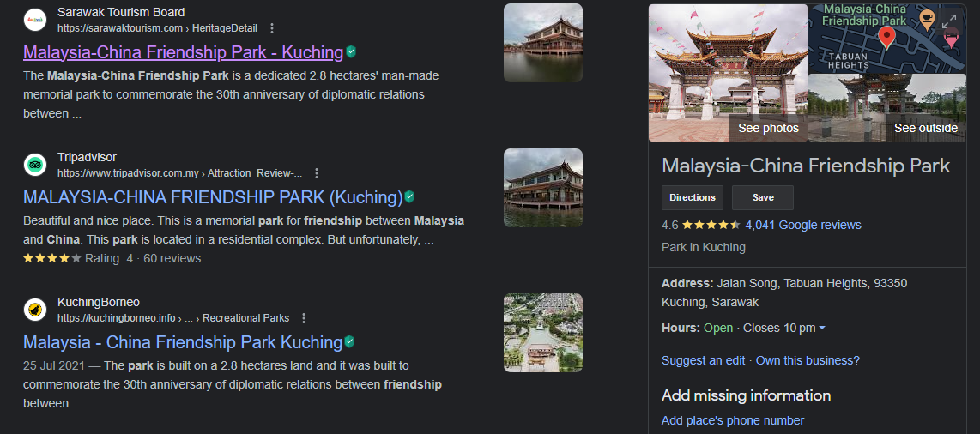Click the red location pin on the map
This screenshot has width=980, height=434.
point(886,38)
